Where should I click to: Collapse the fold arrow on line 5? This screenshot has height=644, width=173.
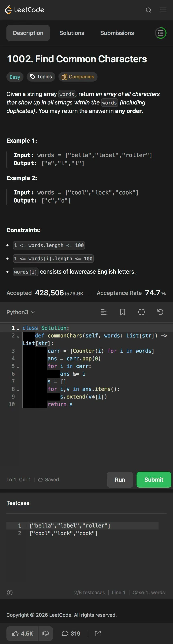[x=18, y=367]
